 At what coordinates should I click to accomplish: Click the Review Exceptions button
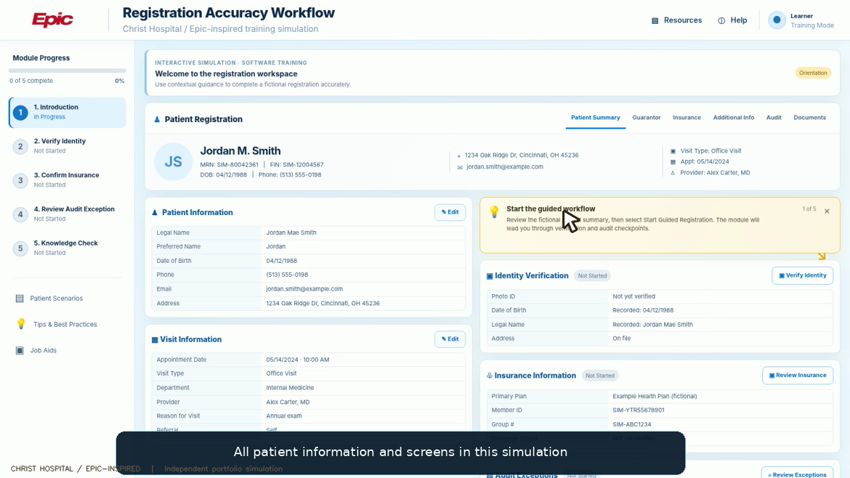[797, 474]
